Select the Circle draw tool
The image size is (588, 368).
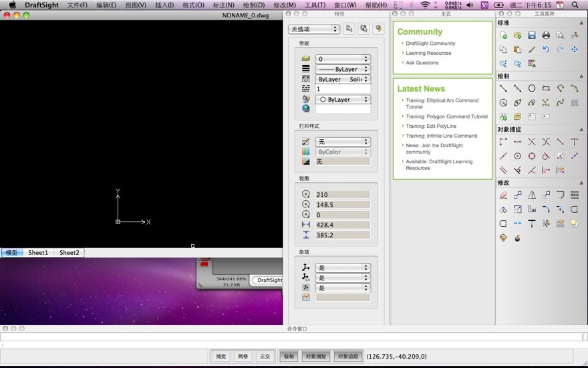pos(504,102)
